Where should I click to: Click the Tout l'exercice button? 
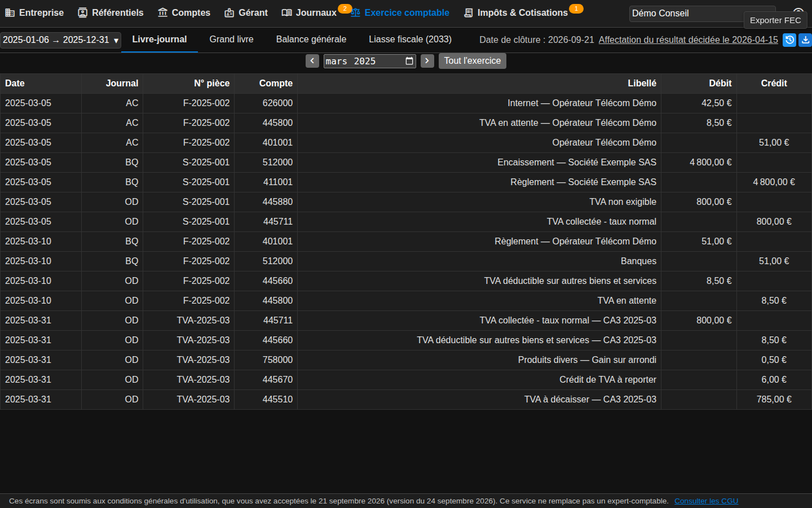click(472, 61)
